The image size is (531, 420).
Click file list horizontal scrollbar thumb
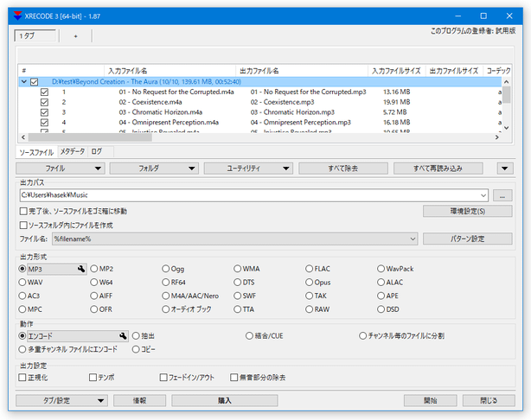coord(90,137)
